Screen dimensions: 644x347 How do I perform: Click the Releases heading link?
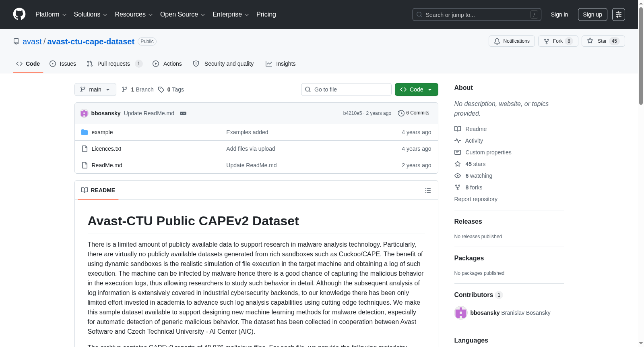tap(468, 222)
